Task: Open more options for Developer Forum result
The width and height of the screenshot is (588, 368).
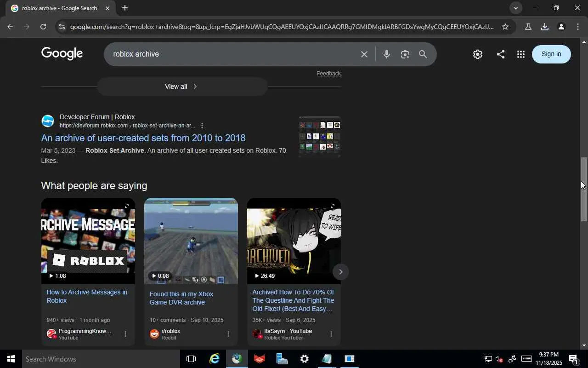Action: (x=202, y=126)
